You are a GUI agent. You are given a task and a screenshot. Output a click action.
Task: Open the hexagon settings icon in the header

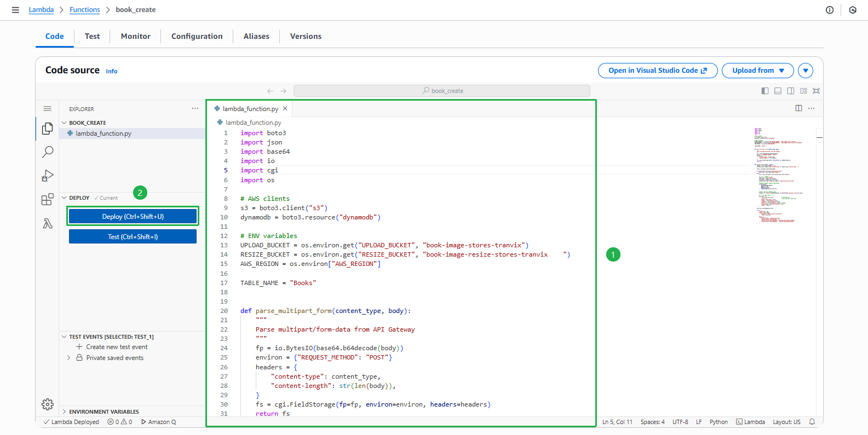(853, 10)
